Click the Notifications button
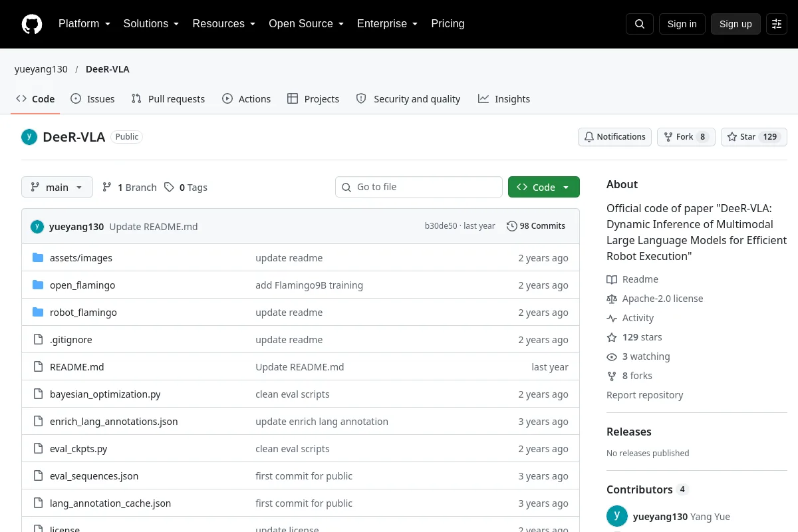The height and width of the screenshot is (532, 798). click(615, 137)
